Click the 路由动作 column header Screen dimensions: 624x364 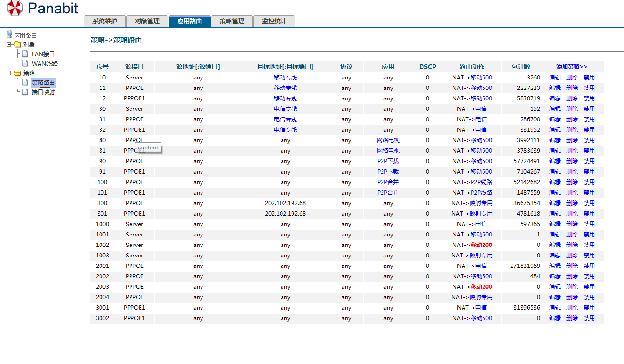pyautogui.click(x=472, y=67)
